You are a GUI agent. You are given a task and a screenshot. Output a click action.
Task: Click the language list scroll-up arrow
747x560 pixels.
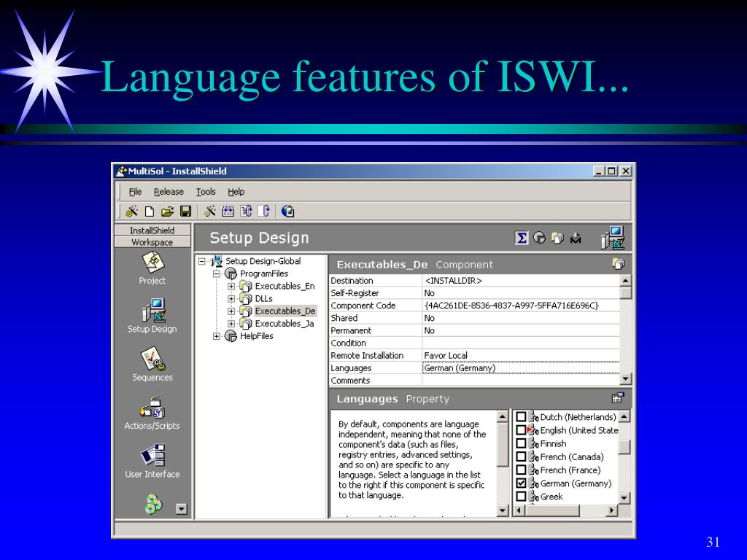624,416
